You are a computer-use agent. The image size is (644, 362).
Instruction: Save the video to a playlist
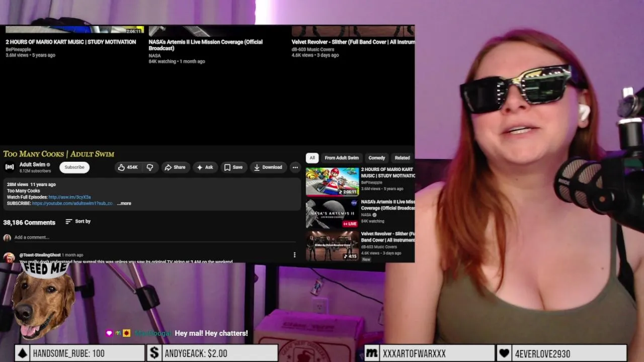(x=233, y=167)
